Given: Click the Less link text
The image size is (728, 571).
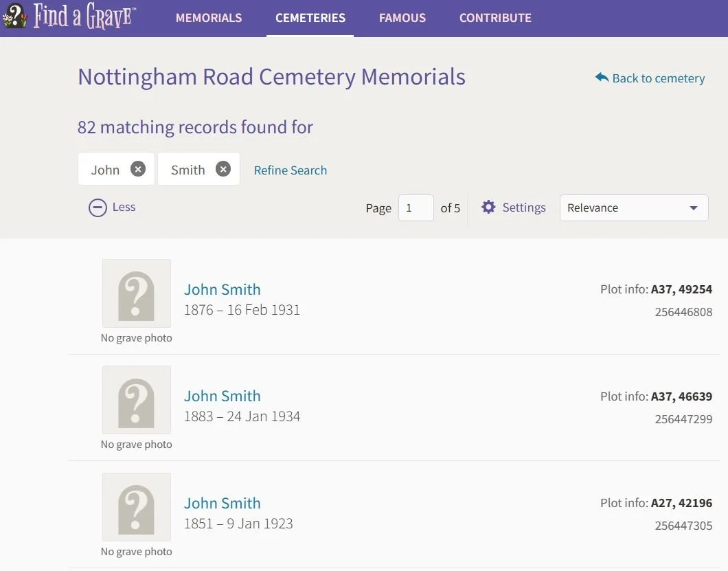Looking at the screenshot, I should [124, 208].
